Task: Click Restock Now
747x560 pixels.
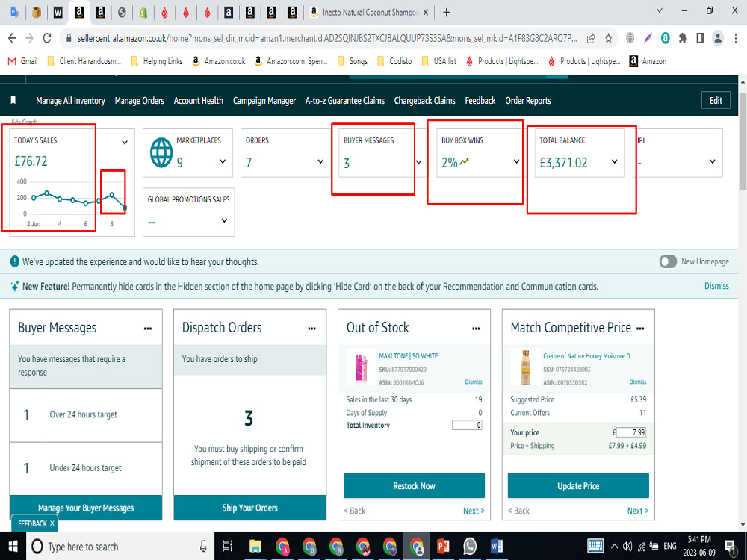Action: [414, 486]
